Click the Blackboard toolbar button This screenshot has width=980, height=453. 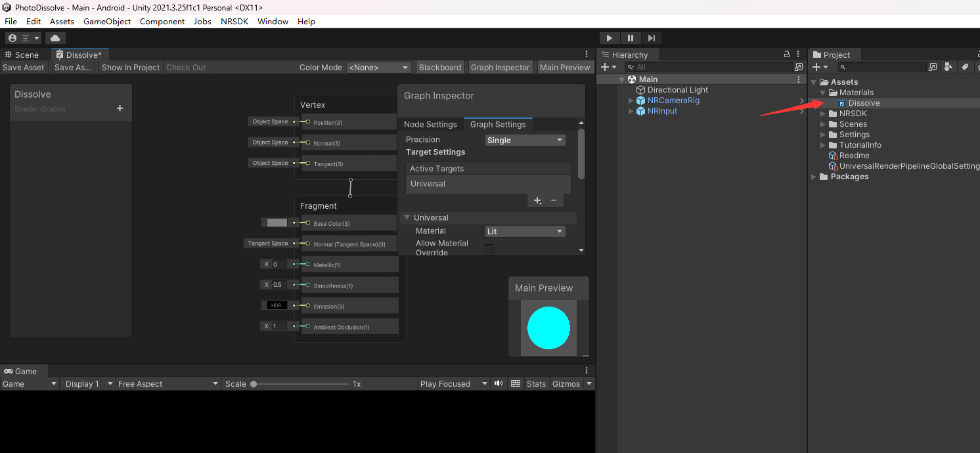pos(439,67)
